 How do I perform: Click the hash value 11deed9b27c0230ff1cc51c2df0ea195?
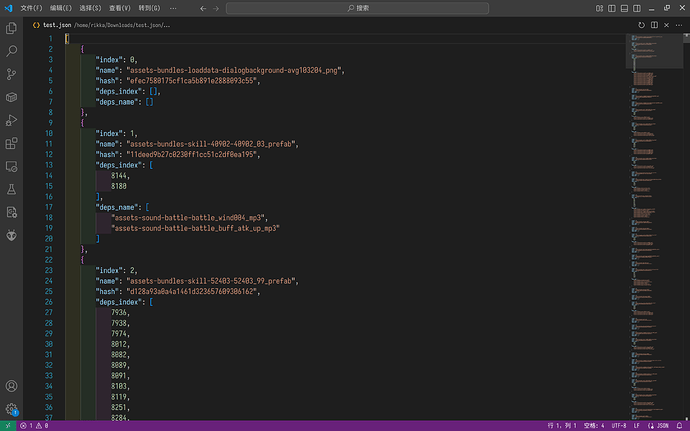tap(192, 155)
